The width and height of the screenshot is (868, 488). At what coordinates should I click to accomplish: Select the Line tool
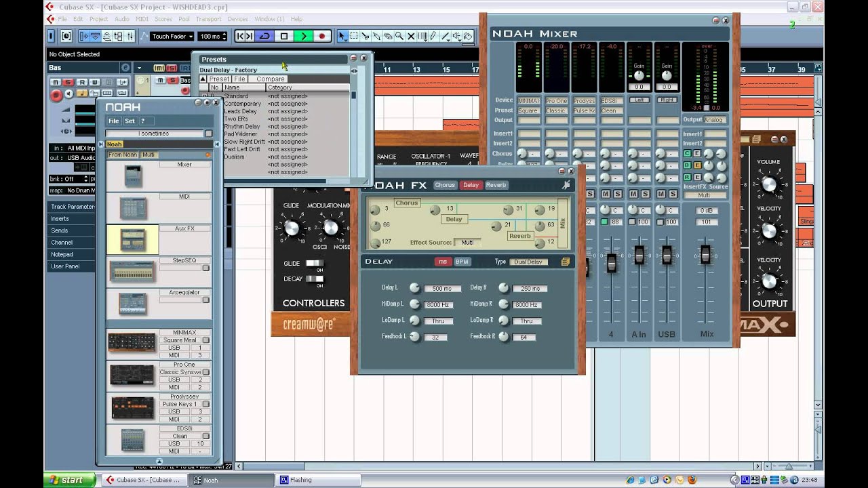click(445, 36)
